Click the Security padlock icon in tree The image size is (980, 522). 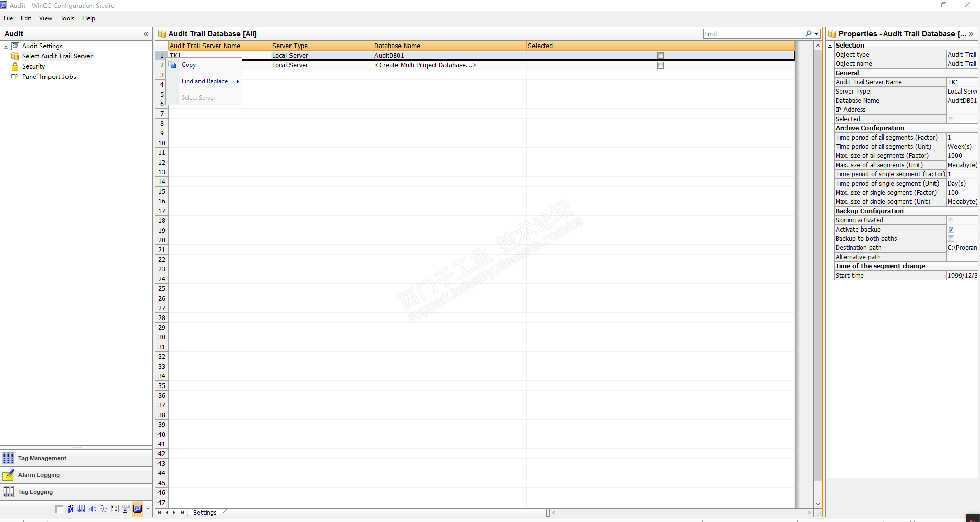pos(15,66)
